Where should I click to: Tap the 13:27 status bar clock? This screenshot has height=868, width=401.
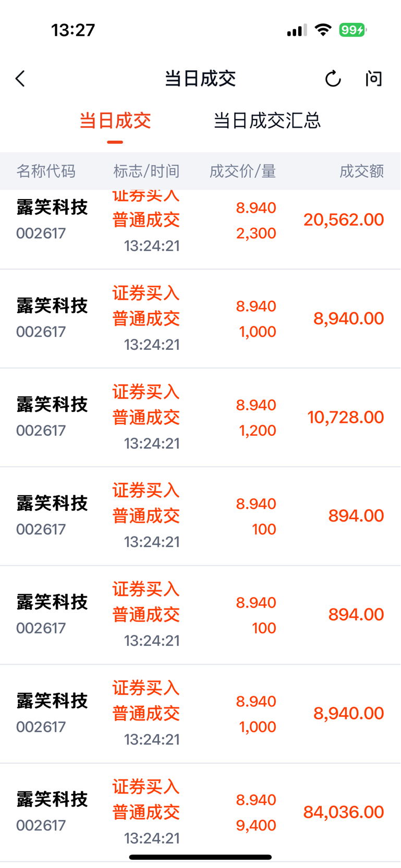point(73,30)
